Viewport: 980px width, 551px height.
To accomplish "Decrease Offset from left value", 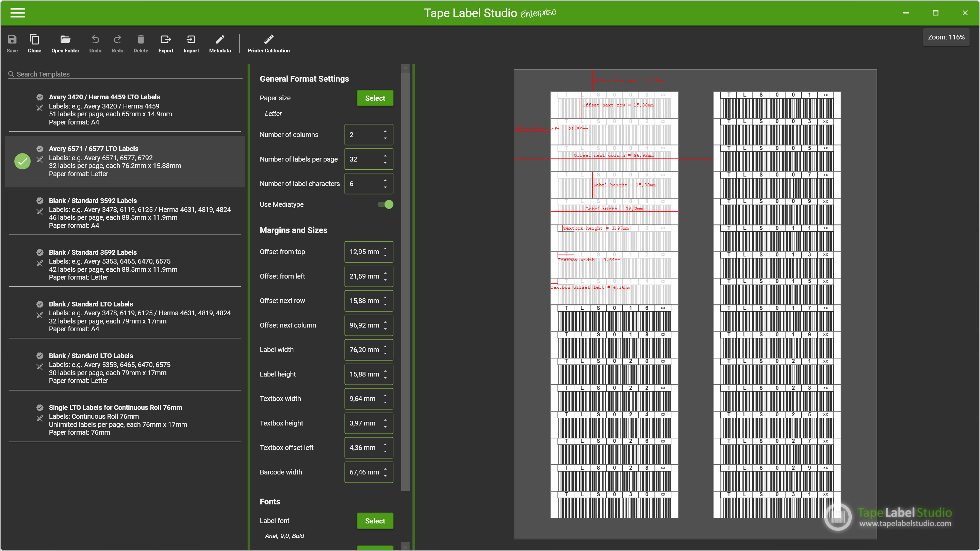I will pos(385,280).
